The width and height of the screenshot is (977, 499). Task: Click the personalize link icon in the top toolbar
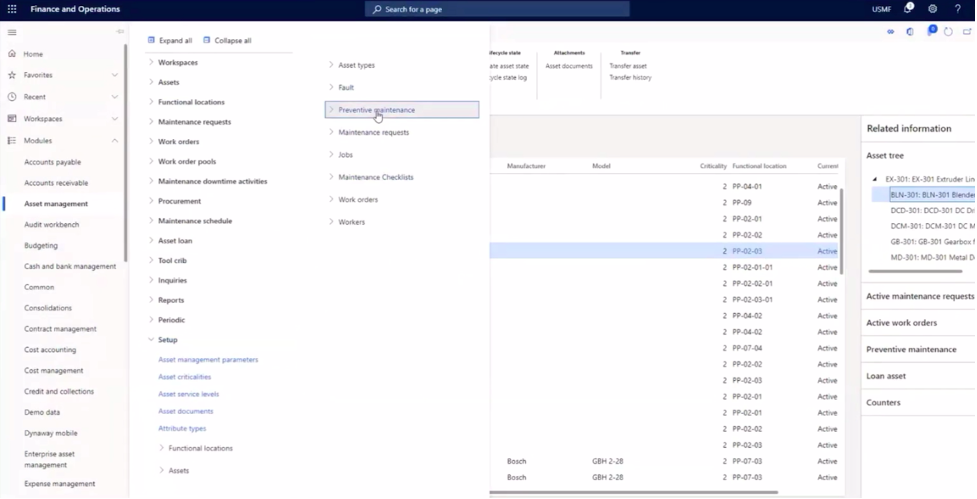[890, 32]
